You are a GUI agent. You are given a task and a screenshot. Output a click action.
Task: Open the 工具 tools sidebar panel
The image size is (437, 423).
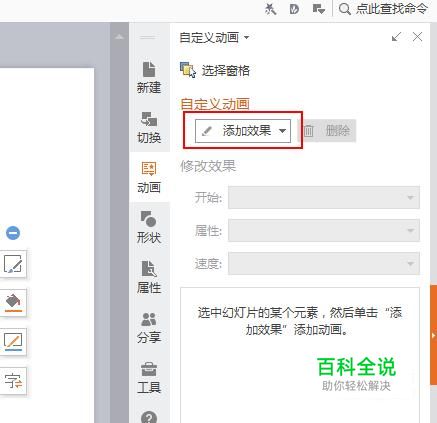tap(149, 377)
